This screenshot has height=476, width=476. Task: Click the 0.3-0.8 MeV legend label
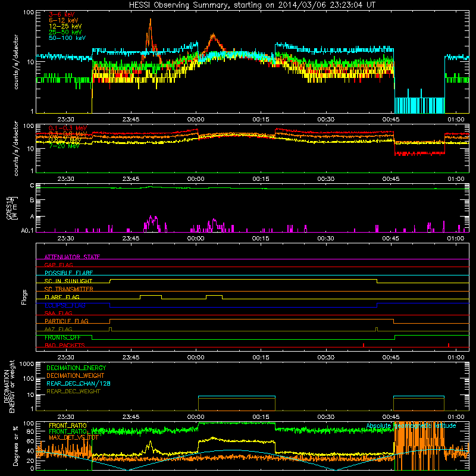coord(68,134)
